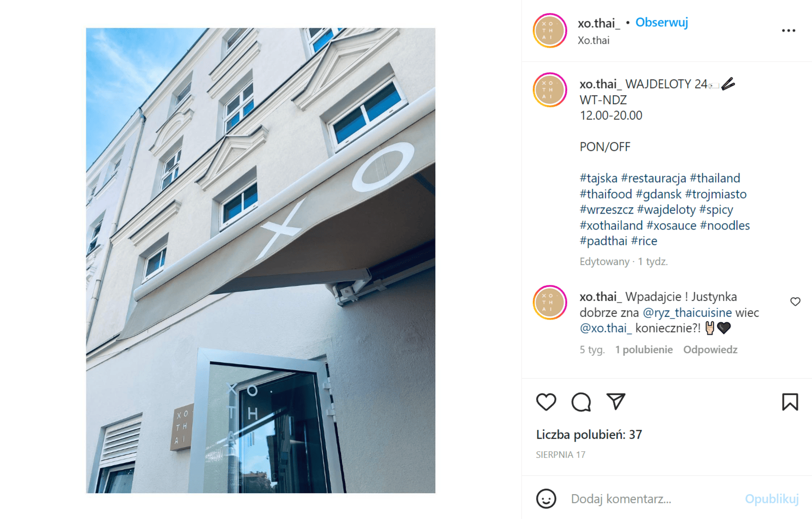Share the post with the paper plane icon

pyautogui.click(x=616, y=401)
